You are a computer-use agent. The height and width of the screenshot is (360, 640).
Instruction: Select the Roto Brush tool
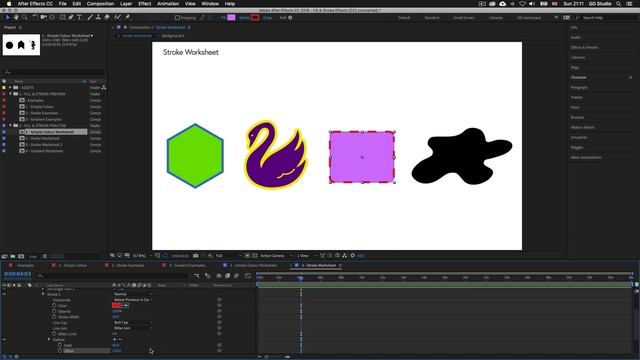[x=118, y=18]
